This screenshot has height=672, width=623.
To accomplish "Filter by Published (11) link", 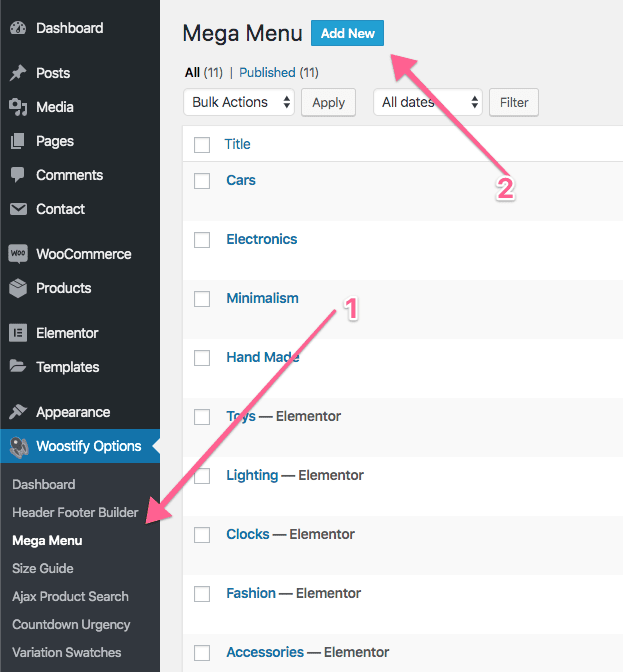I will click(279, 72).
